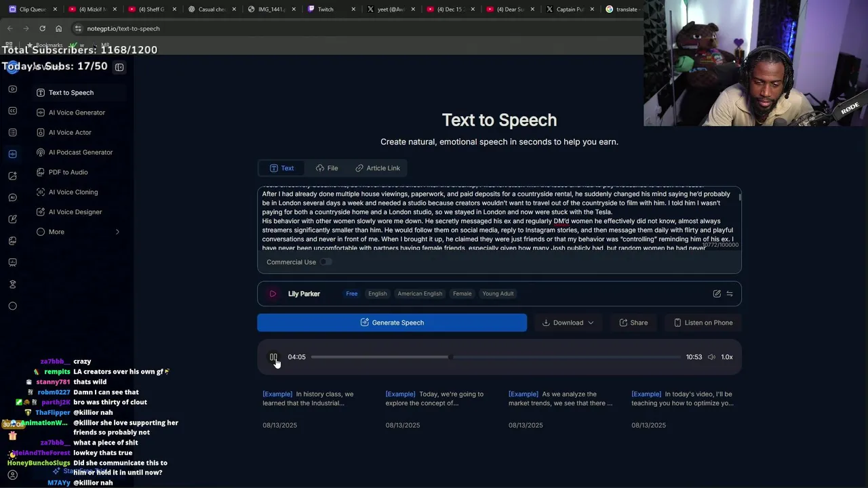
Task: Seek along the audio progress bar
Action: point(496,357)
